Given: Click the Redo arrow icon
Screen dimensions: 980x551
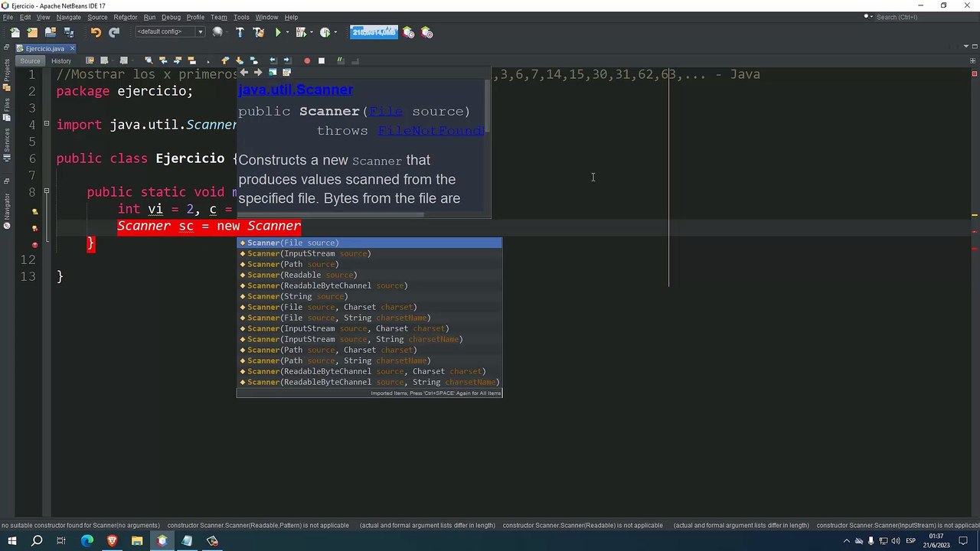Looking at the screenshot, I should pos(114,32).
